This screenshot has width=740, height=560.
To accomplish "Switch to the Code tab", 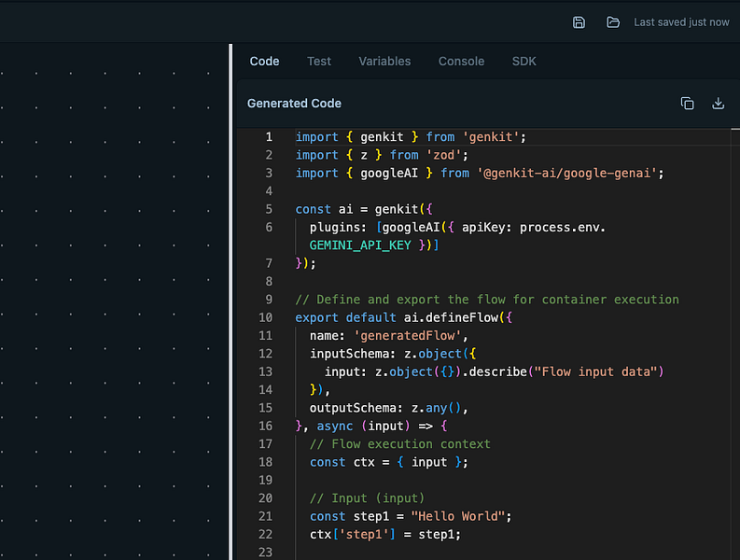I will coord(264,62).
